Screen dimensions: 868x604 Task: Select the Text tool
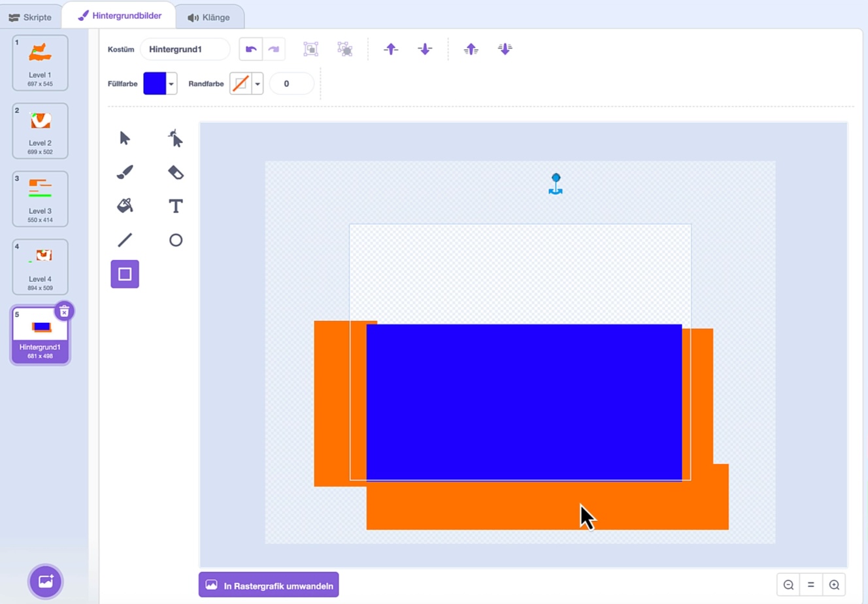pyautogui.click(x=175, y=206)
